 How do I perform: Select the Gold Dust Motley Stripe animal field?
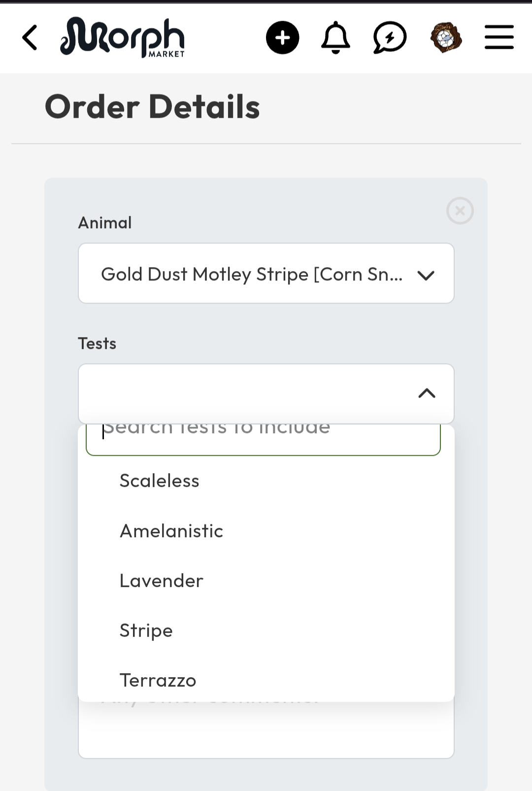(251, 274)
